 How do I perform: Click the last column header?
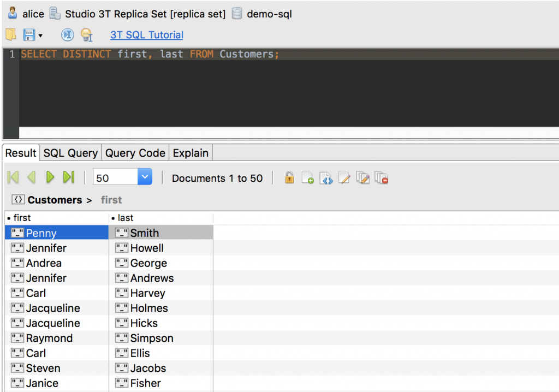tap(161, 218)
